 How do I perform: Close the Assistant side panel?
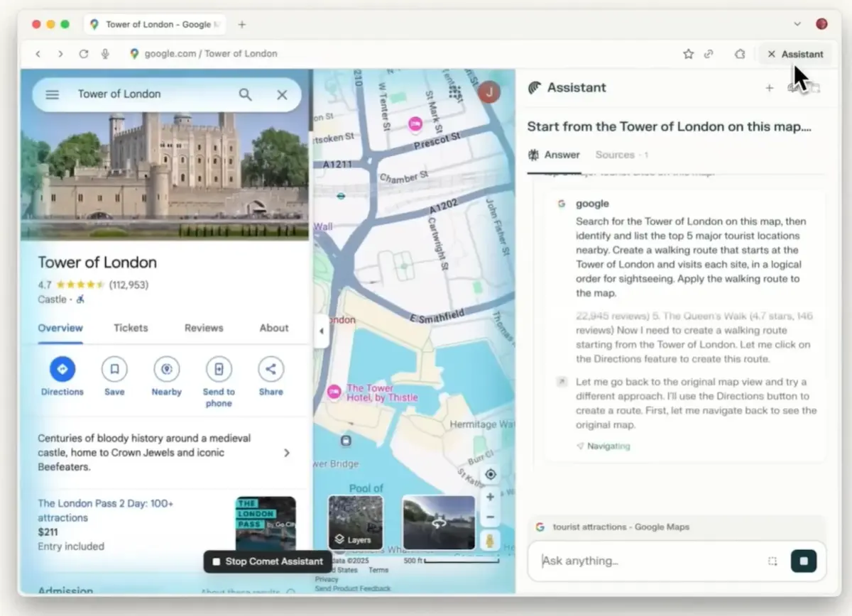point(795,54)
